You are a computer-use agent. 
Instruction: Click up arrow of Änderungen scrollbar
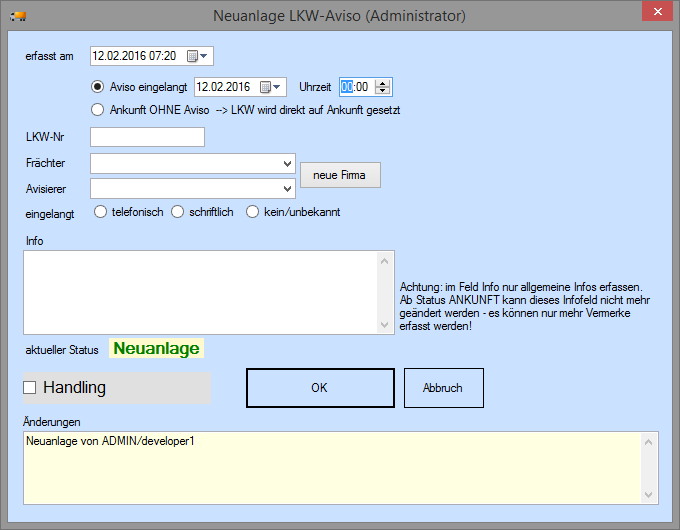coord(651,440)
